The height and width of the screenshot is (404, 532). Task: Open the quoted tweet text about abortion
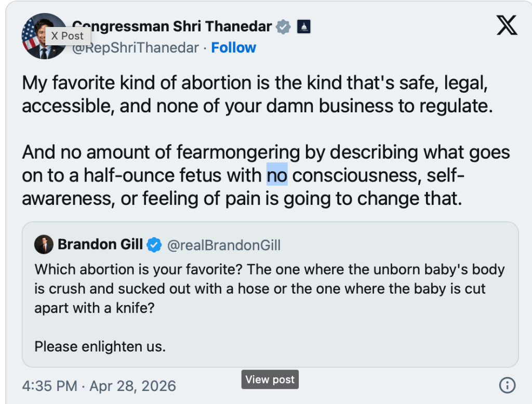click(x=269, y=289)
